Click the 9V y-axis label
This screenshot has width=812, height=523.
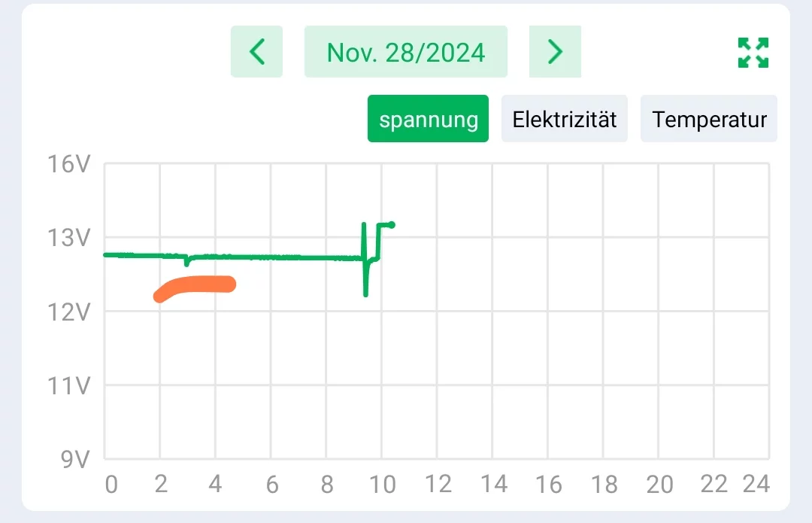(75, 458)
